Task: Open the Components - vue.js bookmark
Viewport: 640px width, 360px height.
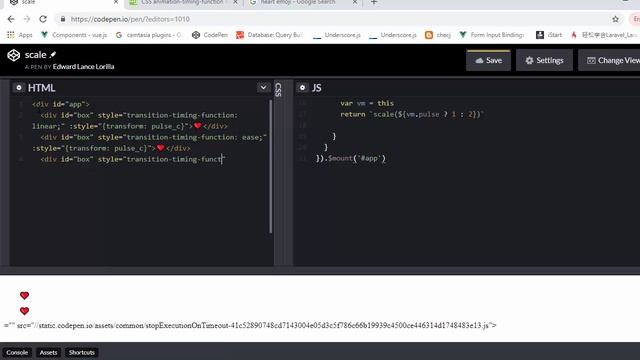Action: (74, 35)
